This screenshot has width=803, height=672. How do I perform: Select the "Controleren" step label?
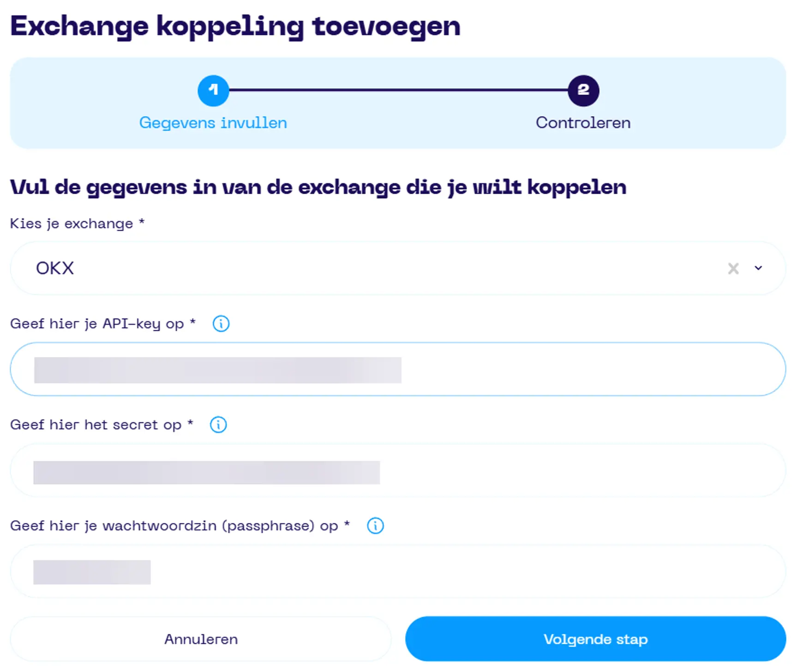583,123
